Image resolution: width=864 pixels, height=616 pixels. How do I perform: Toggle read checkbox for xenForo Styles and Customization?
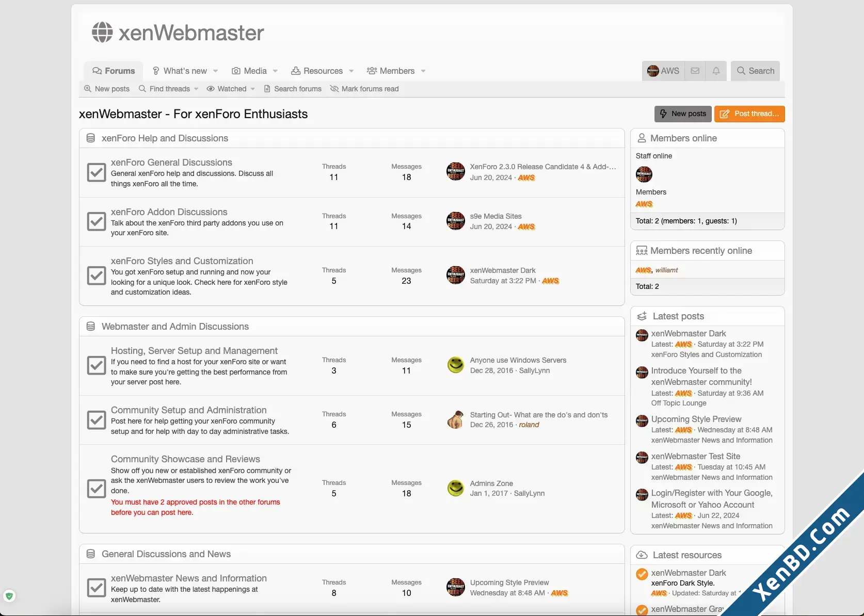[x=97, y=276]
